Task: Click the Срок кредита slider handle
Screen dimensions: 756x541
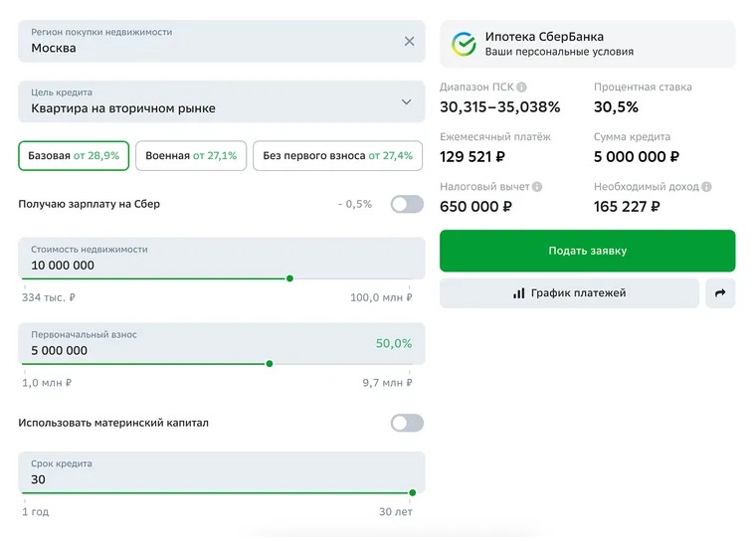Action: pyautogui.click(x=412, y=492)
